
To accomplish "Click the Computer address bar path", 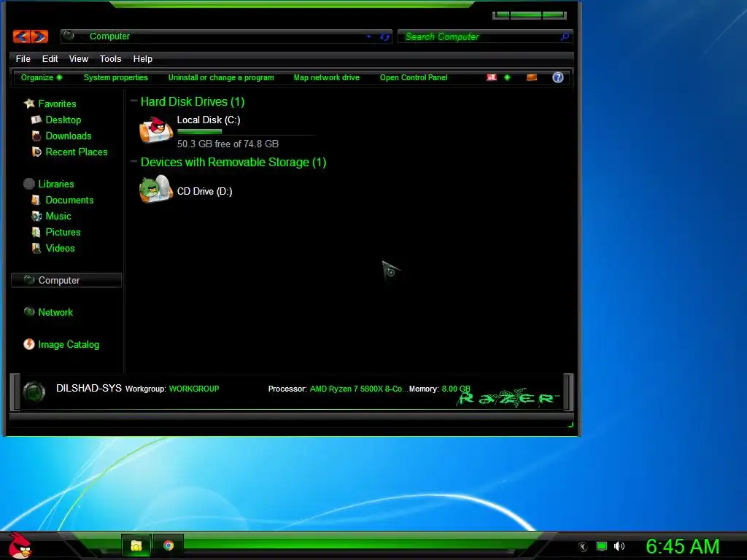I will tap(109, 36).
